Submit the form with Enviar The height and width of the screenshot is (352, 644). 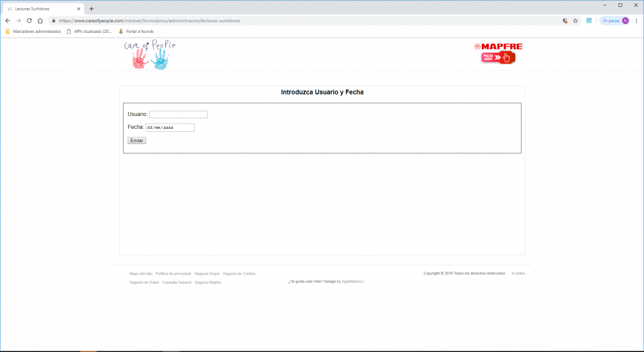[x=137, y=141]
